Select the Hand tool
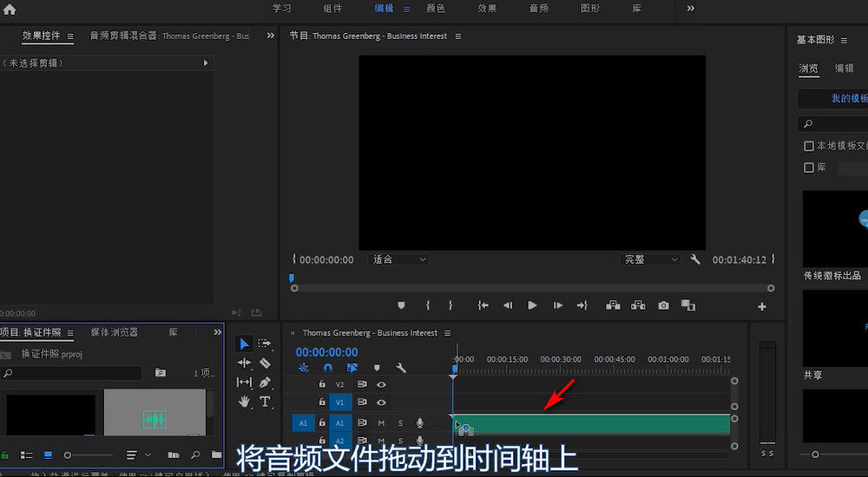Screen dimensions: 868x477 click(244, 402)
